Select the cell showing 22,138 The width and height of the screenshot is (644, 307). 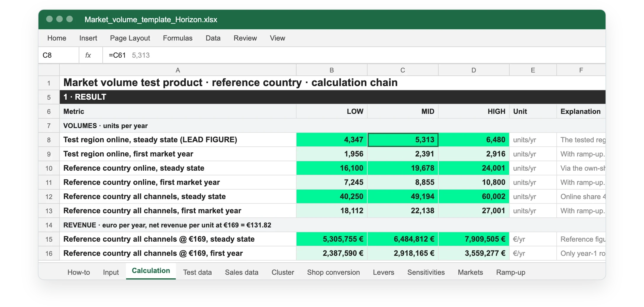[403, 211]
